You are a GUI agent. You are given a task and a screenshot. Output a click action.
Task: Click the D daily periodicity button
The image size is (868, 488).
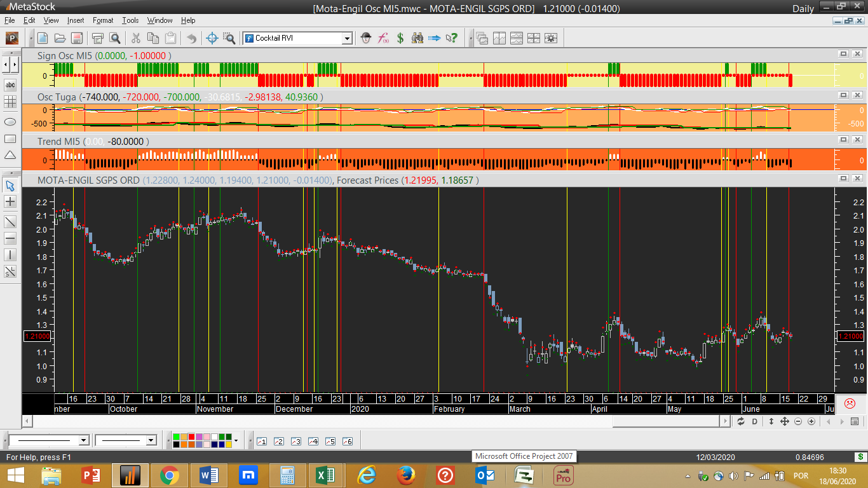point(755,421)
